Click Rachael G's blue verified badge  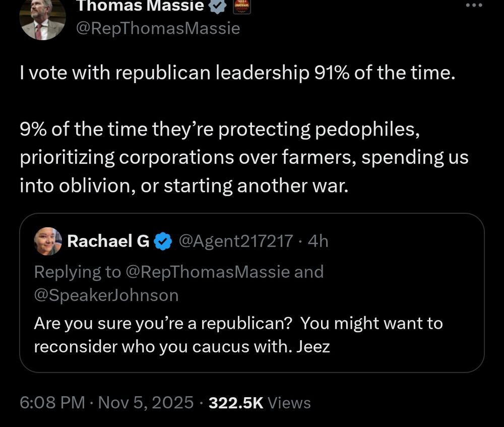(161, 241)
